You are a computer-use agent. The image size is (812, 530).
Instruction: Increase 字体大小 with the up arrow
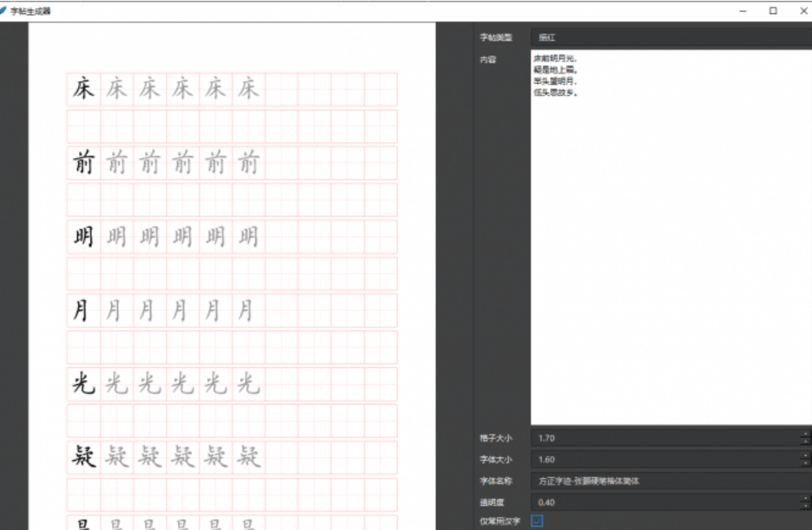pyautogui.click(x=805, y=455)
